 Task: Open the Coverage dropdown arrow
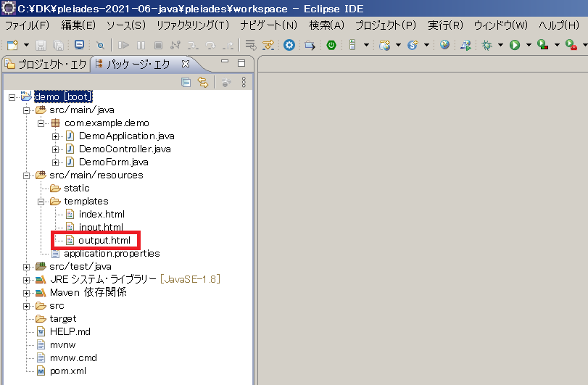coord(558,46)
